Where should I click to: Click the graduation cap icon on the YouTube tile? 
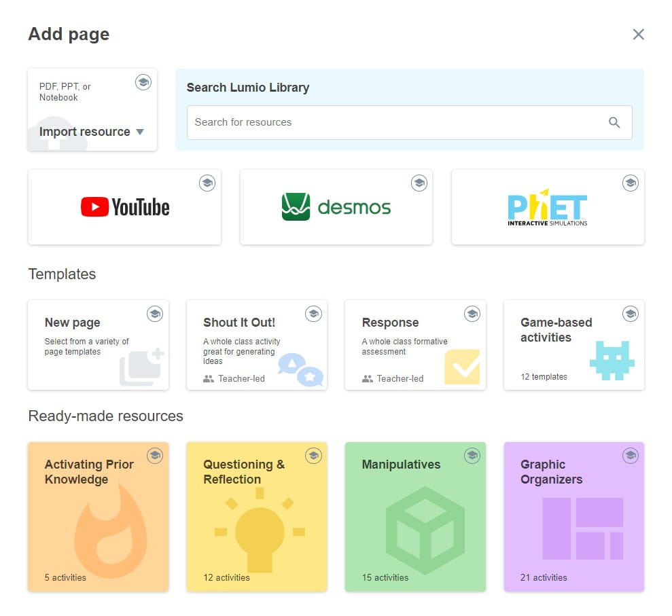(207, 183)
